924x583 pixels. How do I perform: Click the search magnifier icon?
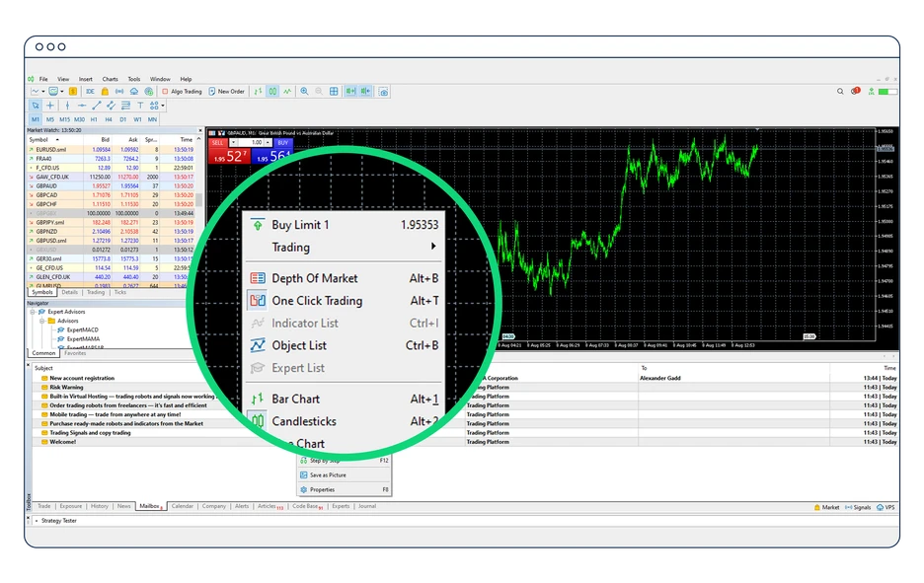pyautogui.click(x=840, y=92)
